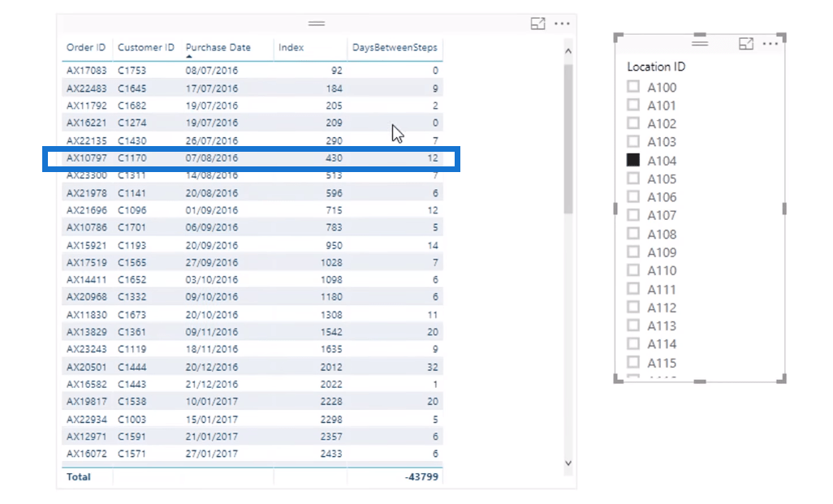Click the slicer's top-left corner handle
The height and width of the screenshot is (504, 833).
pyautogui.click(x=618, y=37)
